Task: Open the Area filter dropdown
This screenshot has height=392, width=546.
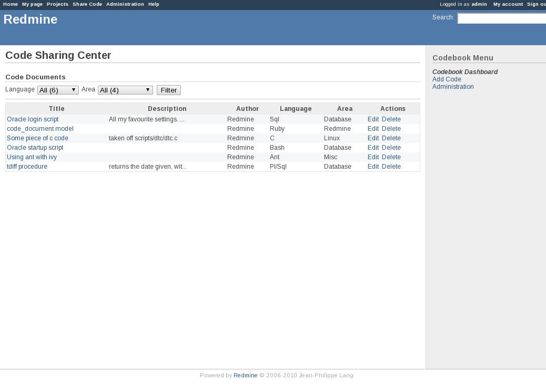Action: point(125,90)
